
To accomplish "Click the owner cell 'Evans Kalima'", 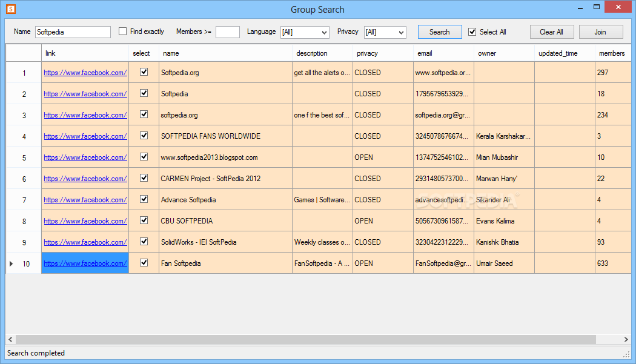I will point(504,221).
